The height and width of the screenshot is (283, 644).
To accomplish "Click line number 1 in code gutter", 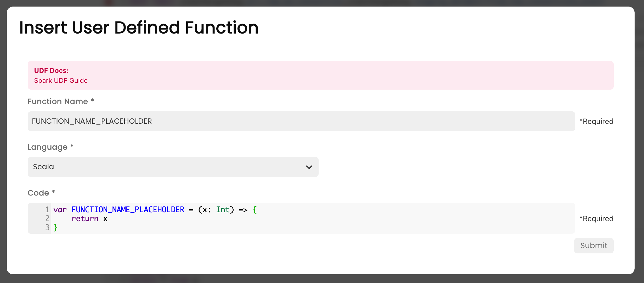I will coord(47,210).
